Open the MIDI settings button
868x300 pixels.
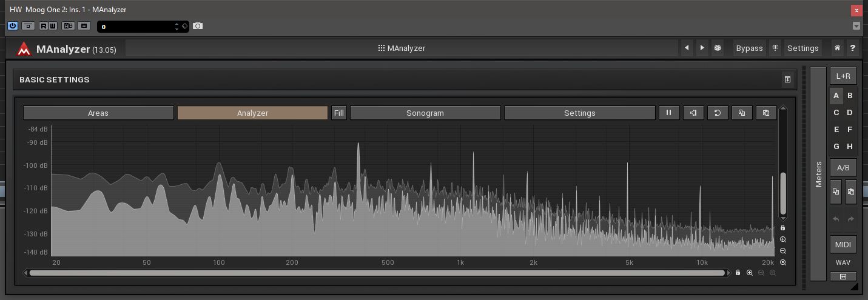[843, 244]
